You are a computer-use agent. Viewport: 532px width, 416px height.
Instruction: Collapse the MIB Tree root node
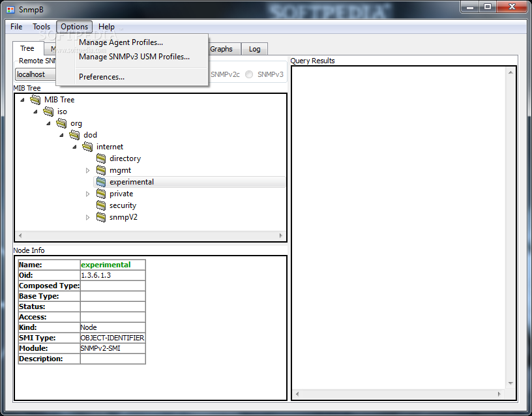[22, 100]
